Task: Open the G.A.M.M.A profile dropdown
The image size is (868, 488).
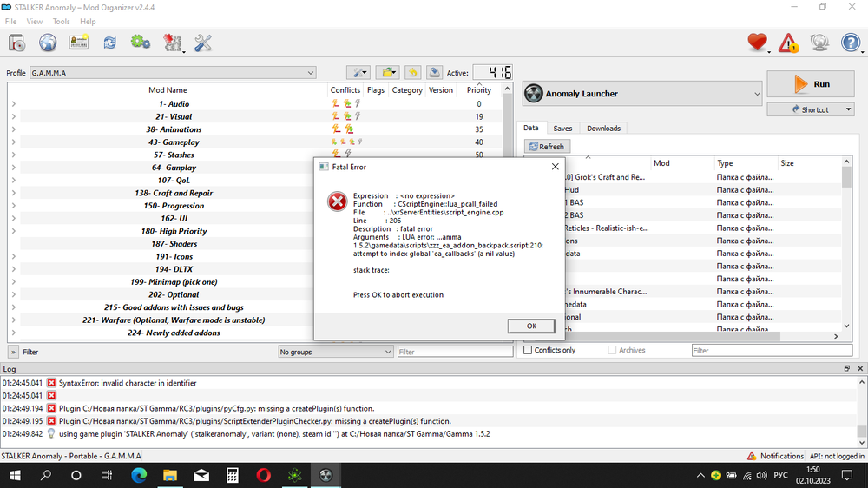Action: point(173,73)
